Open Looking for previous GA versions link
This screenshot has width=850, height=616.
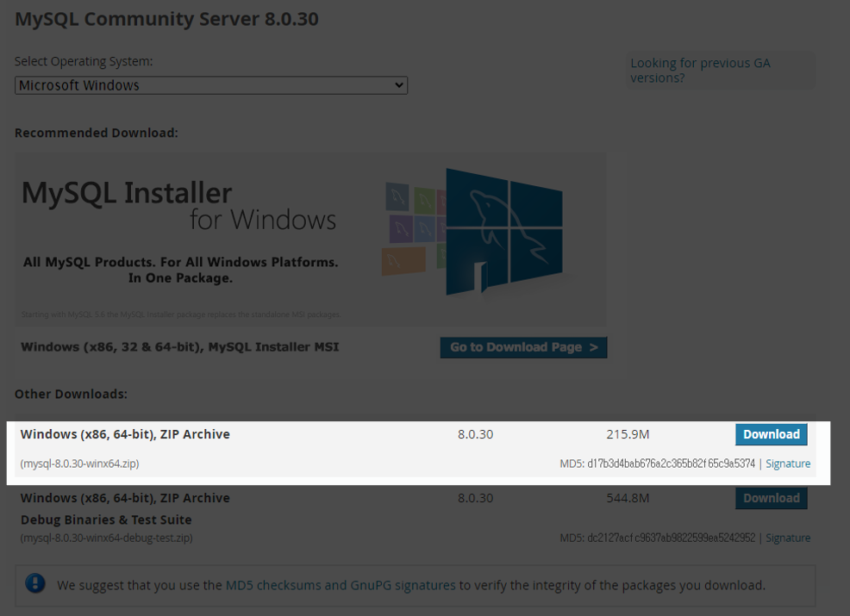point(700,71)
